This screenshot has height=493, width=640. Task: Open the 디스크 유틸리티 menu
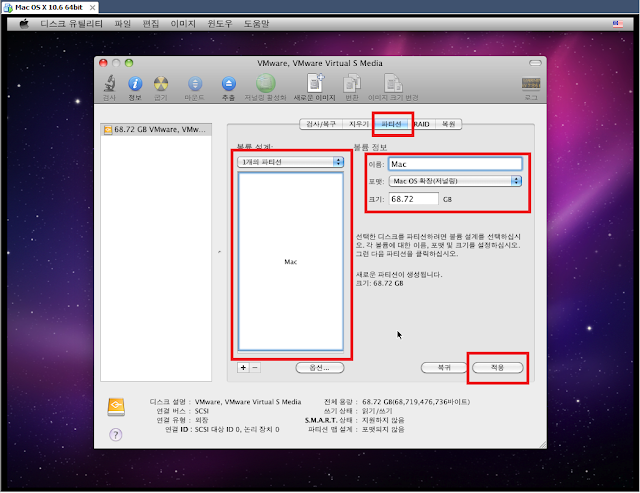point(71,24)
